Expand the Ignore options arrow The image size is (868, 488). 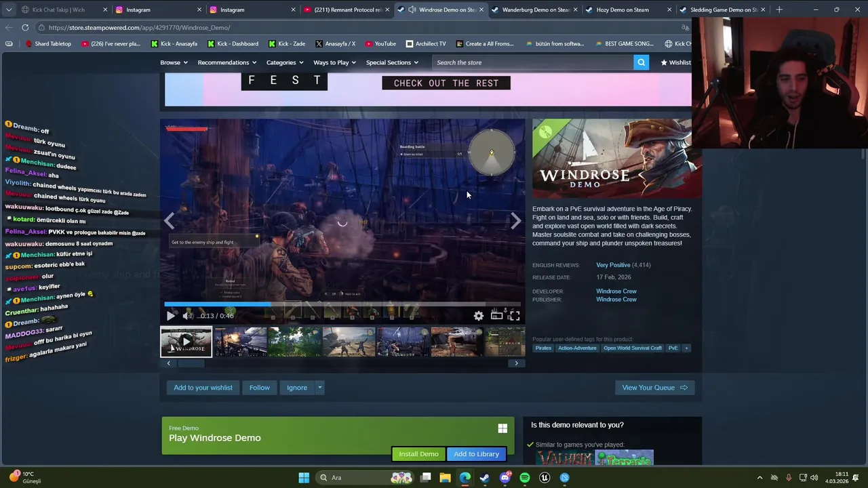pyautogui.click(x=319, y=388)
